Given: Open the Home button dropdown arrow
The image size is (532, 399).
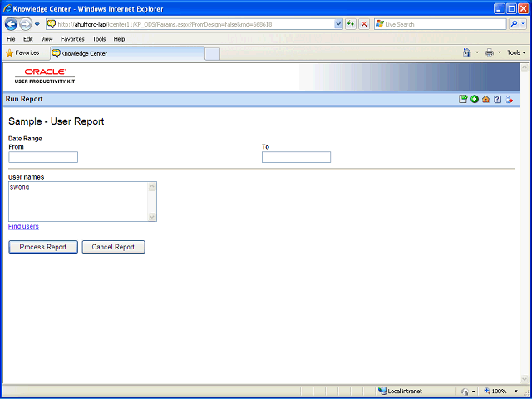Looking at the screenshot, I should (x=477, y=52).
